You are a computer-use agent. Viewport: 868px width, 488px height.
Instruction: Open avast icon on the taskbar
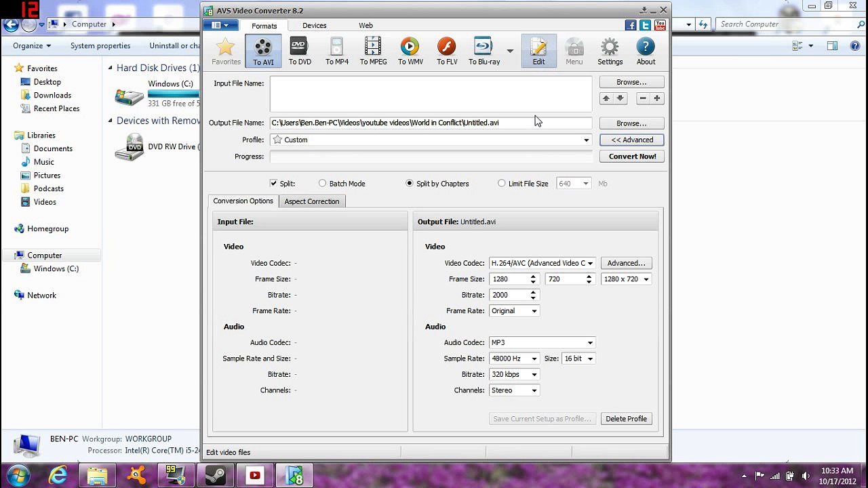(137, 476)
